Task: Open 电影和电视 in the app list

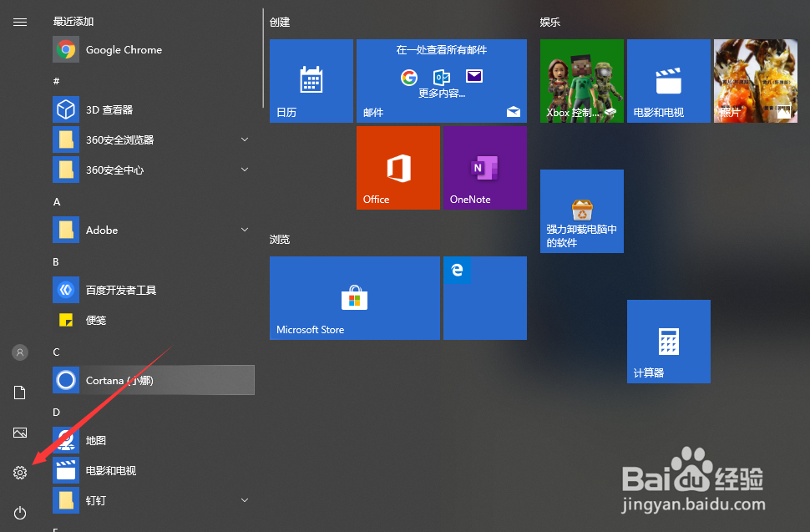Action: pos(154,470)
